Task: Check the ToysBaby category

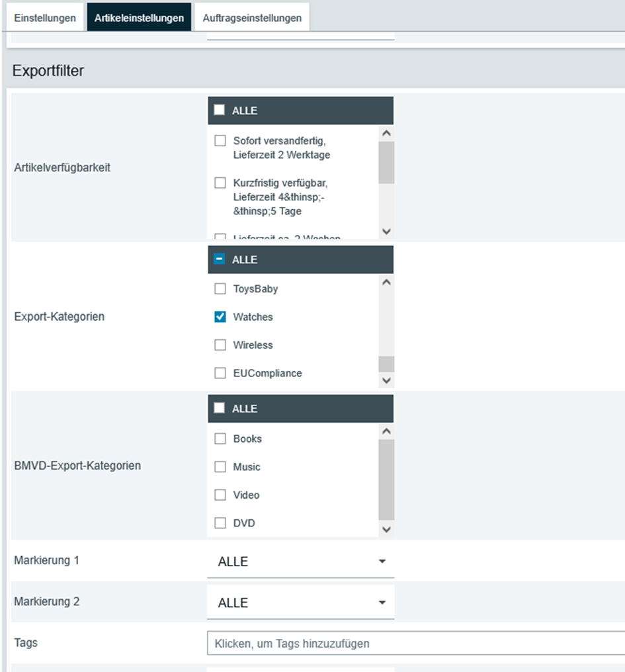Action: pyautogui.click(x=220, y=289)
